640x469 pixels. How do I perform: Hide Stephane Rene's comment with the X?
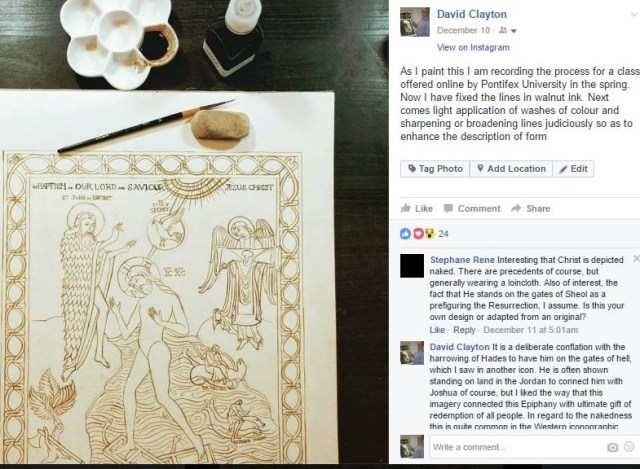(x=636, y=259)
